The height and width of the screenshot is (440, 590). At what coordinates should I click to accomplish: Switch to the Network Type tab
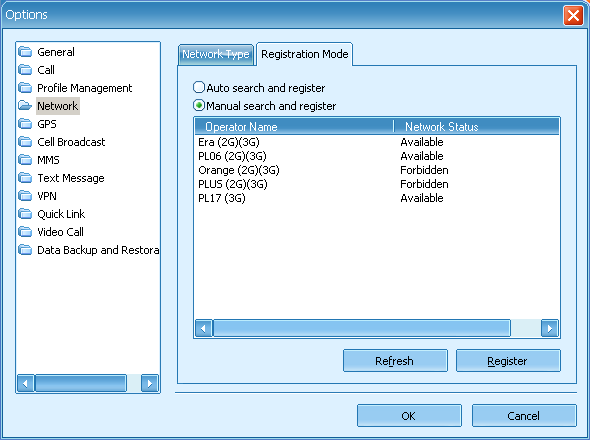coord(216,55)
